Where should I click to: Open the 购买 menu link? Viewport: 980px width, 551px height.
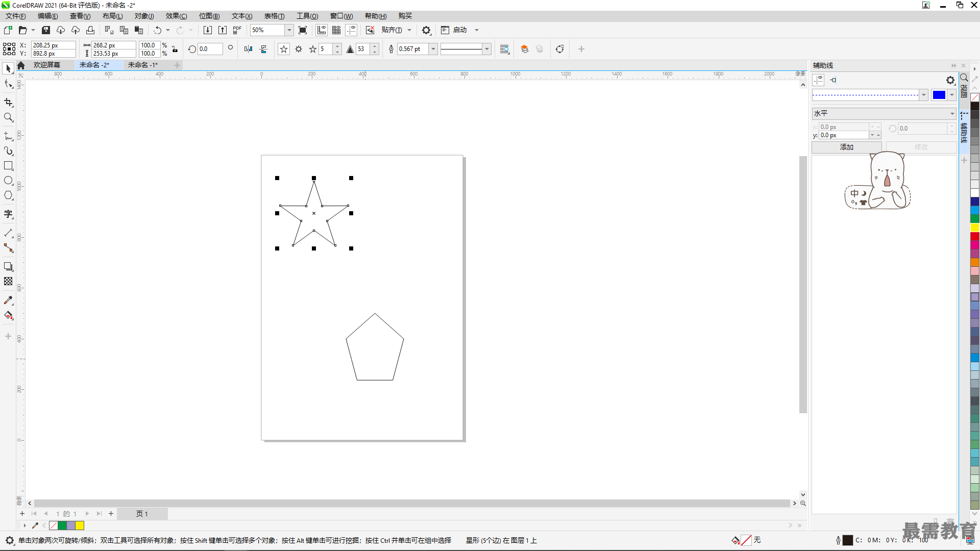[405, 16]
